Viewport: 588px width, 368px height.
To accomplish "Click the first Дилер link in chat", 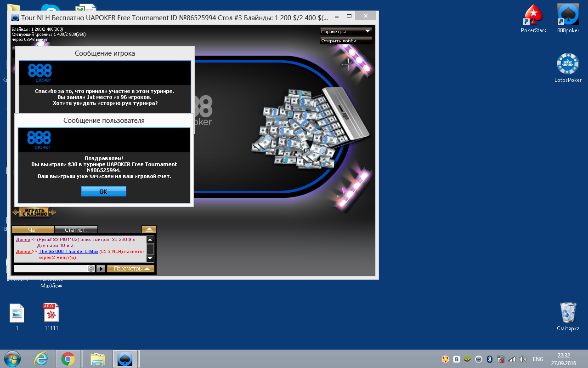I will tap(23, 239).
